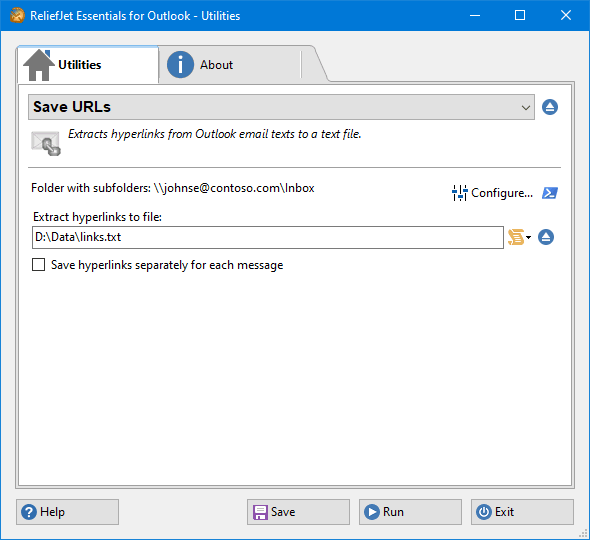Click the ReliefJet app icon in the title bar
The width and height of the screenshot is (590, 540).
[x=17, y=15]
